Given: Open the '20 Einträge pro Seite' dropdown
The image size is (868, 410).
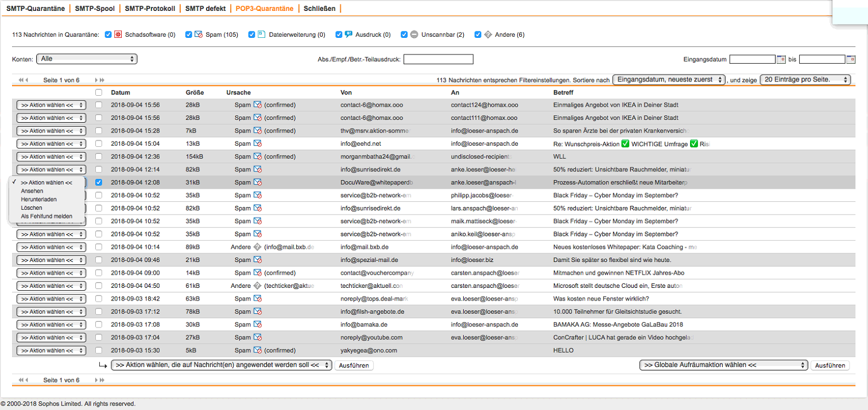Looking at the screenshot, I should click(805, 80).
